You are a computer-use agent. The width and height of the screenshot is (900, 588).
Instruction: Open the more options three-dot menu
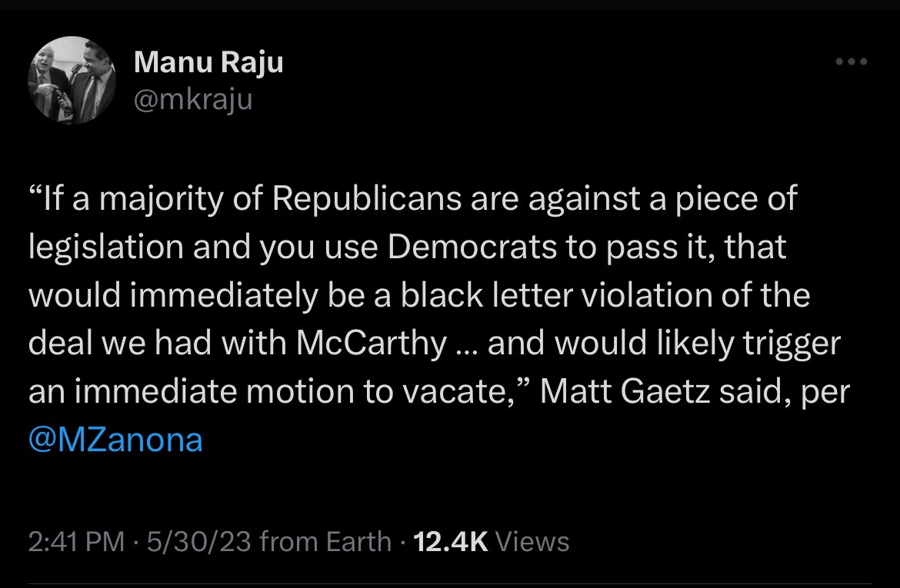[x=851, y=61]
